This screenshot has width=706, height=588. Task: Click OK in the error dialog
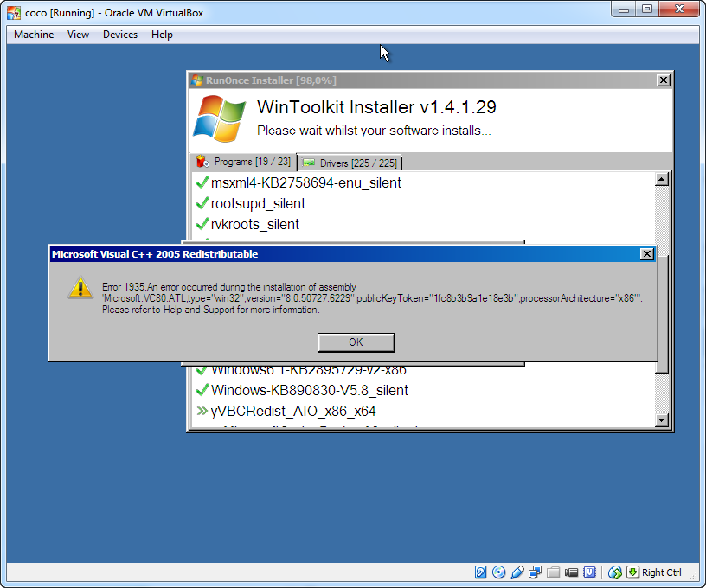coord(356,342)
